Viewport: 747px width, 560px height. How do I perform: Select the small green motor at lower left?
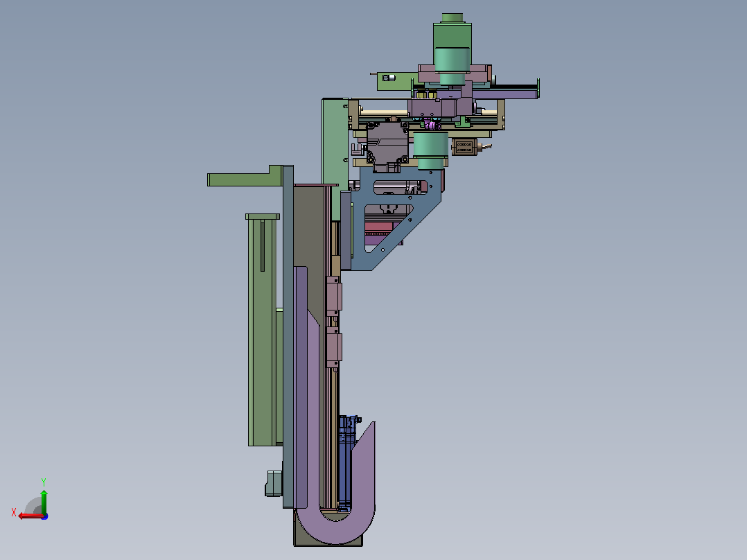pos(274,484)
